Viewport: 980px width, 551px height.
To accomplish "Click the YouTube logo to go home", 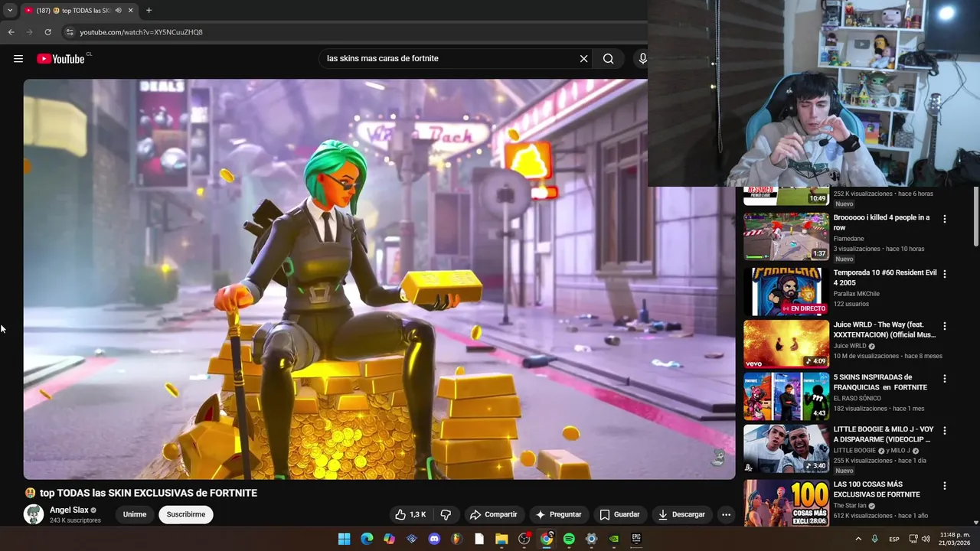I will click(60, 59).
